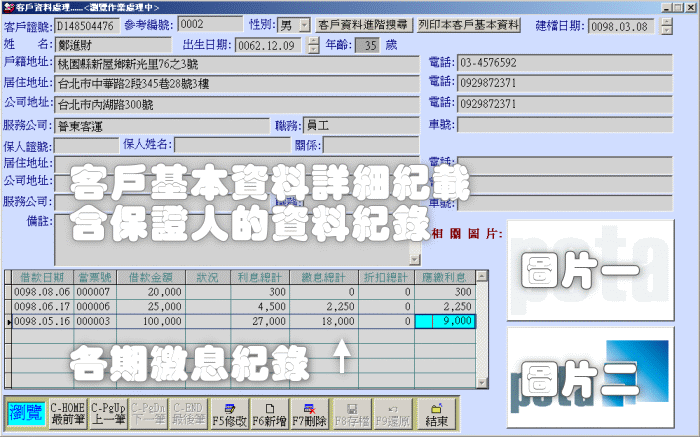Click the 當票號 column header

(95, 277)
